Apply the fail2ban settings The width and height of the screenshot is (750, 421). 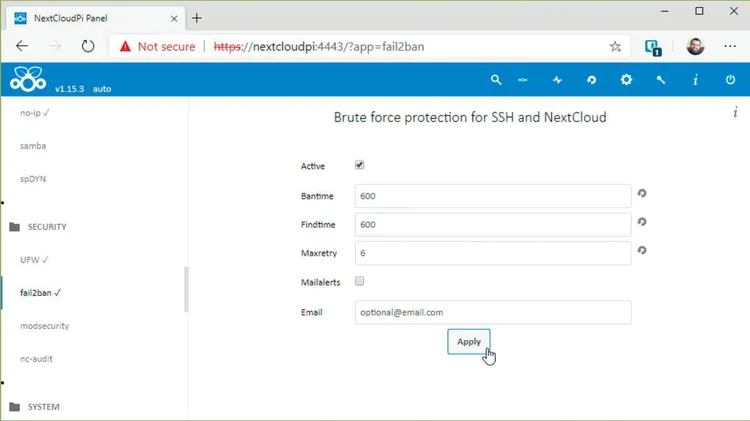[469, 342]
